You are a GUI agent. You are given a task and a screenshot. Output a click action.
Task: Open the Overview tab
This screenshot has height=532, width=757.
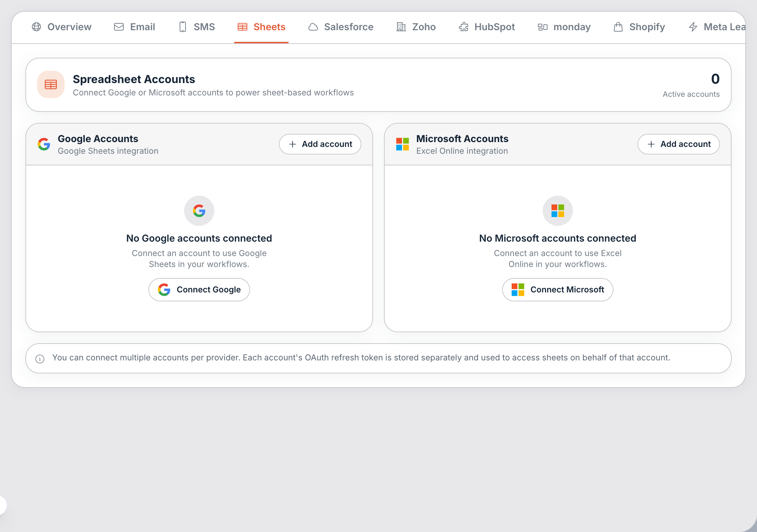61,27
